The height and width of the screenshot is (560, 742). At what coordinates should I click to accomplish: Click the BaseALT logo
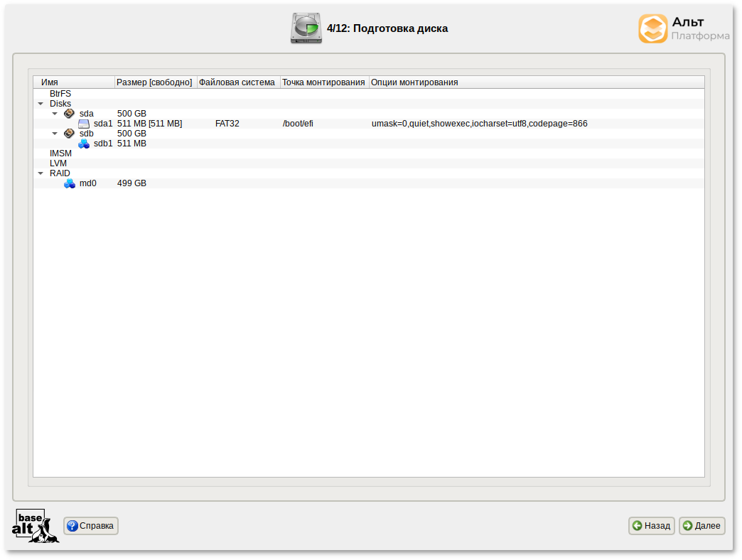click(x=36, y=526)
